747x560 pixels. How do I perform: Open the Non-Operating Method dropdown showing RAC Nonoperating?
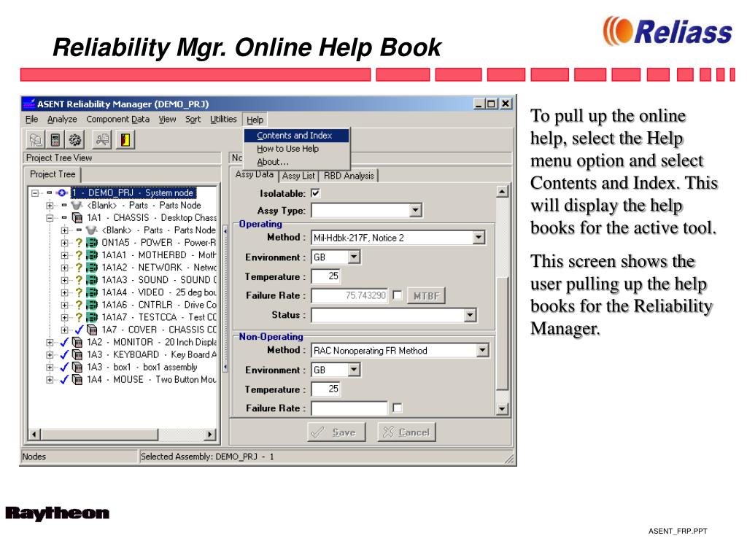tap(483, 351)
